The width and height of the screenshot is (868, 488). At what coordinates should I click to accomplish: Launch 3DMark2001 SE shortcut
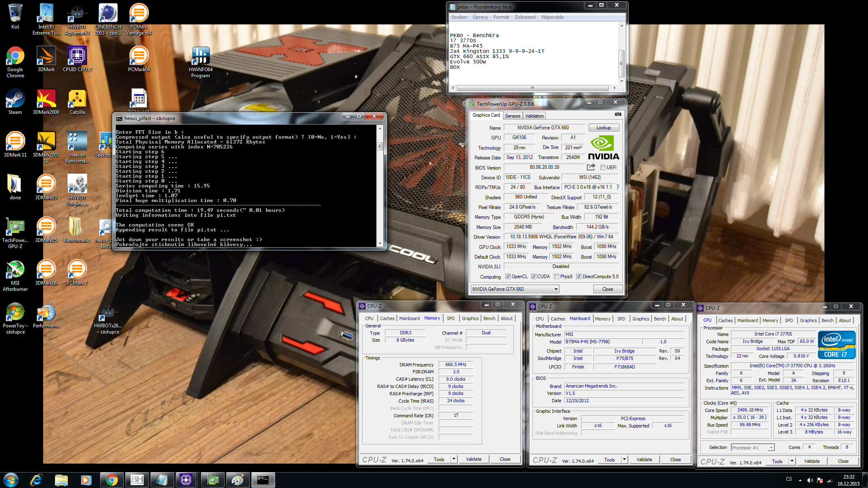[46, 147]
